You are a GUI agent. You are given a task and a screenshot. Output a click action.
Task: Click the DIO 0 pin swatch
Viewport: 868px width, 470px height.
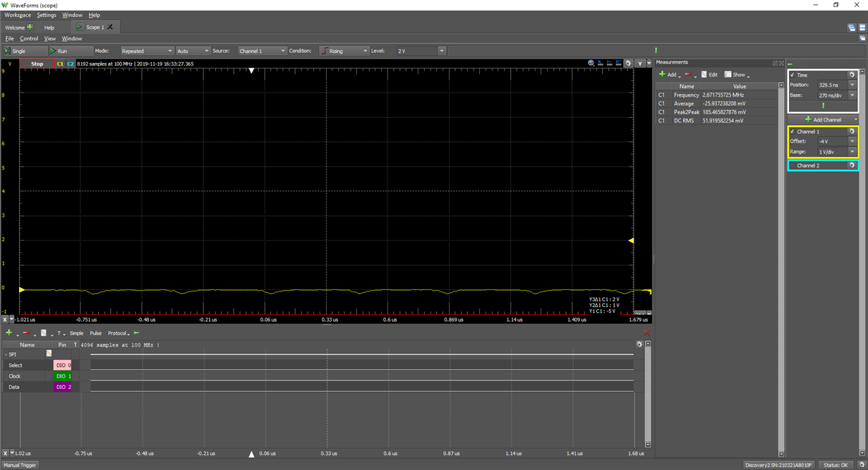pyautogui.click(x=63, y=365)
